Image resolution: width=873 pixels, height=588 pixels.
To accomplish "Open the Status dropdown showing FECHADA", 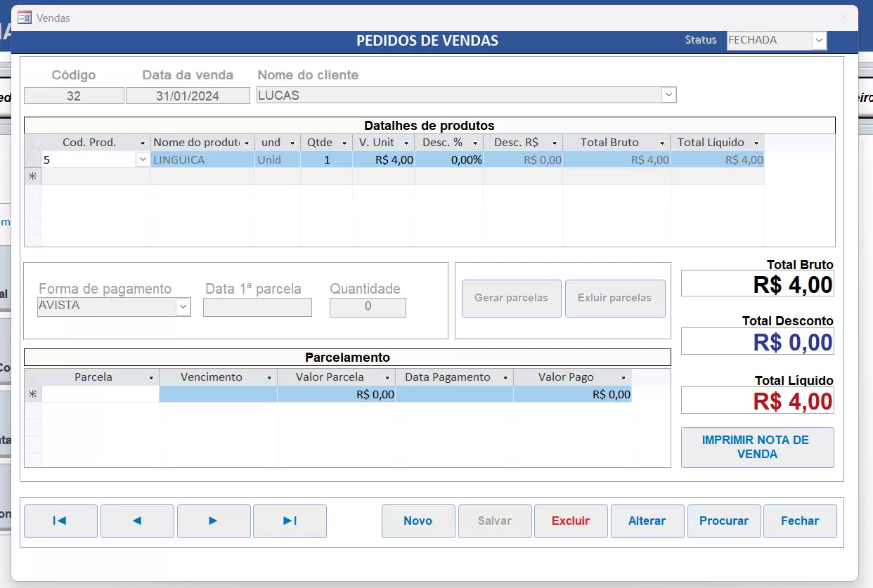I will tap(819, 41).
